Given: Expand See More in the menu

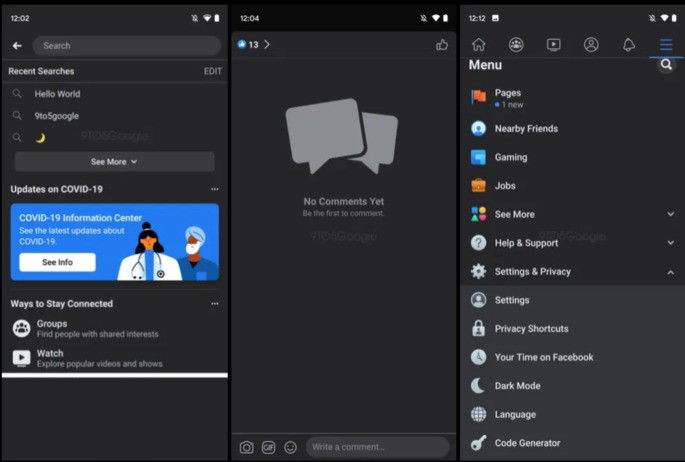Looking at the screenshot, I should point(572,214).
